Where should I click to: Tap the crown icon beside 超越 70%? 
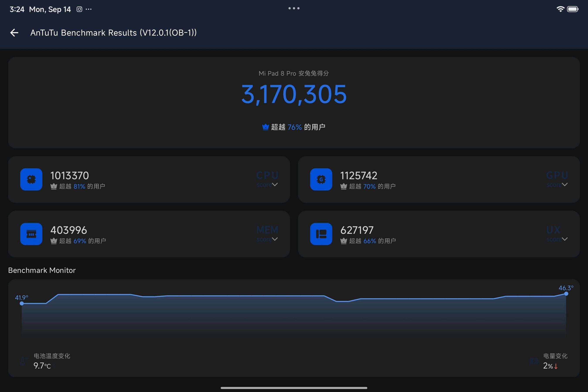coord(344,186)
